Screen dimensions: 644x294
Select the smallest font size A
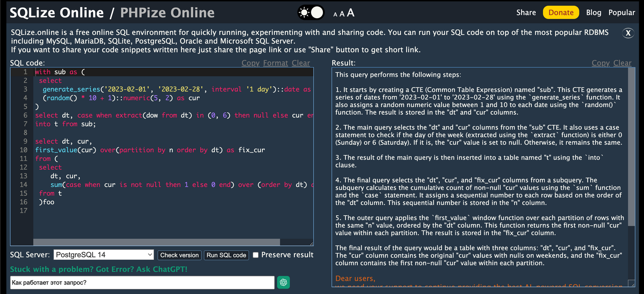335,14
